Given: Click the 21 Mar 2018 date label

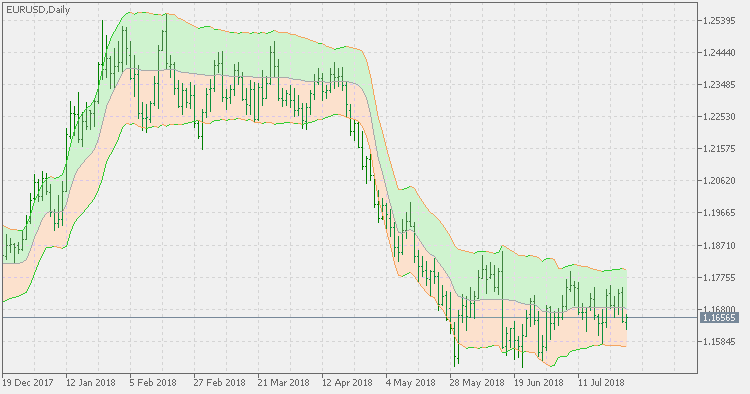Looking at the screenshot, I should [283, 383].
